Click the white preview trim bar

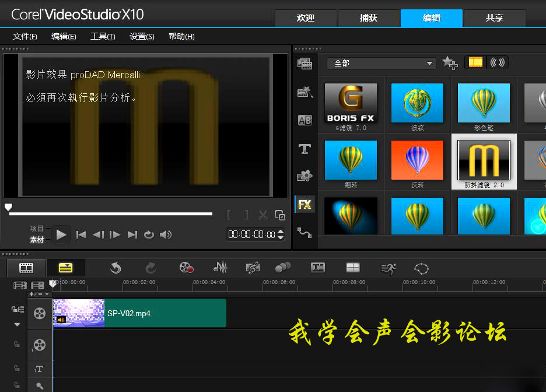(111, 213)
